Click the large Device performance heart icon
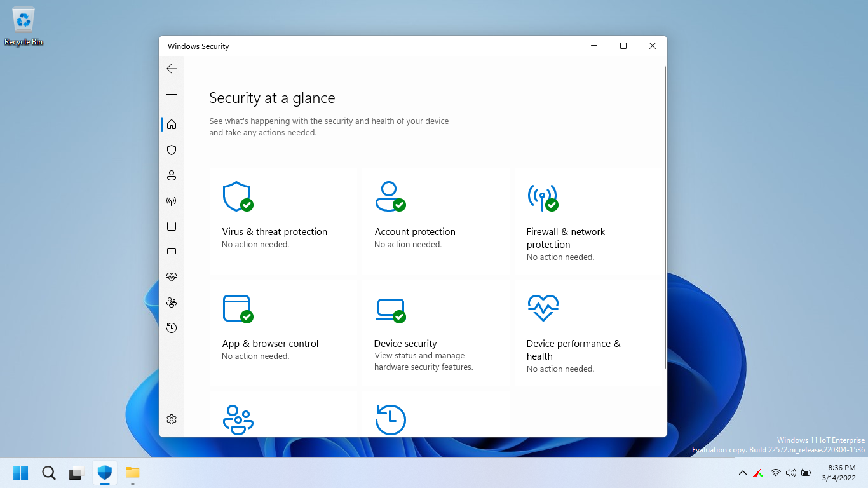868x488 pixels. (543, 308)
